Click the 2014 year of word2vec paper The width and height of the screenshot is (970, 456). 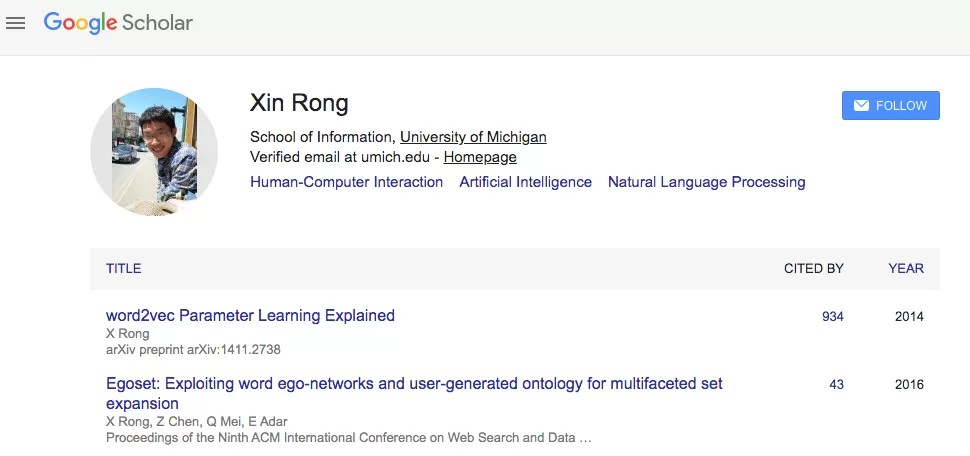click(x=909, y=317)
